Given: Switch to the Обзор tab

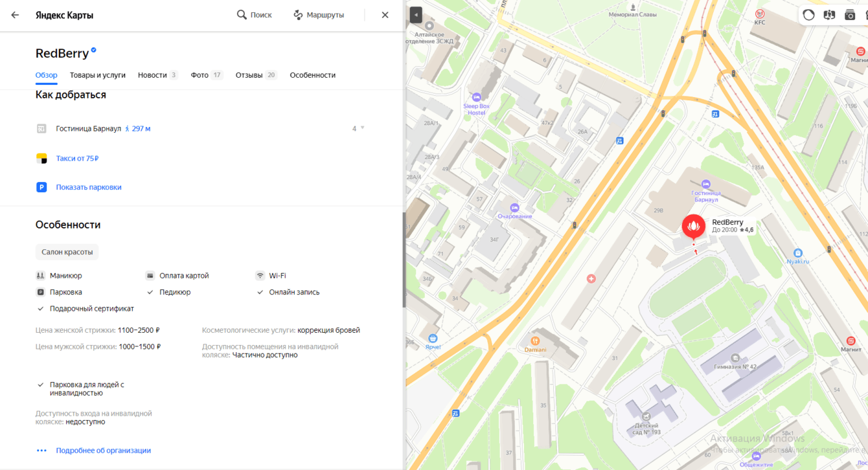Looking at the screenshot, I should [47, 75].
